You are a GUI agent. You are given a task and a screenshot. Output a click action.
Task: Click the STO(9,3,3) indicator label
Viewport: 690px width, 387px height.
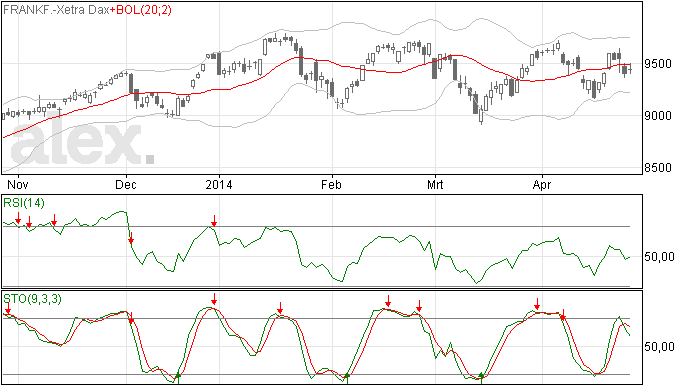pos(32,299)
